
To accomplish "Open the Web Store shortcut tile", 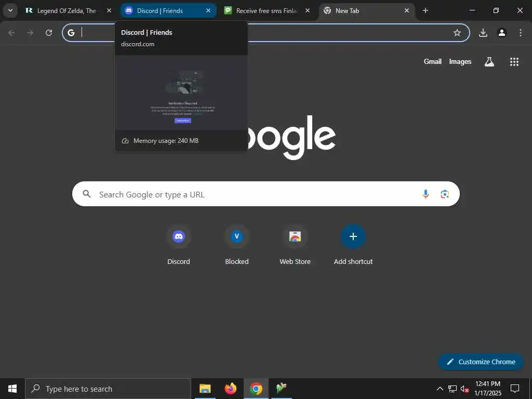I will (295, 245).
